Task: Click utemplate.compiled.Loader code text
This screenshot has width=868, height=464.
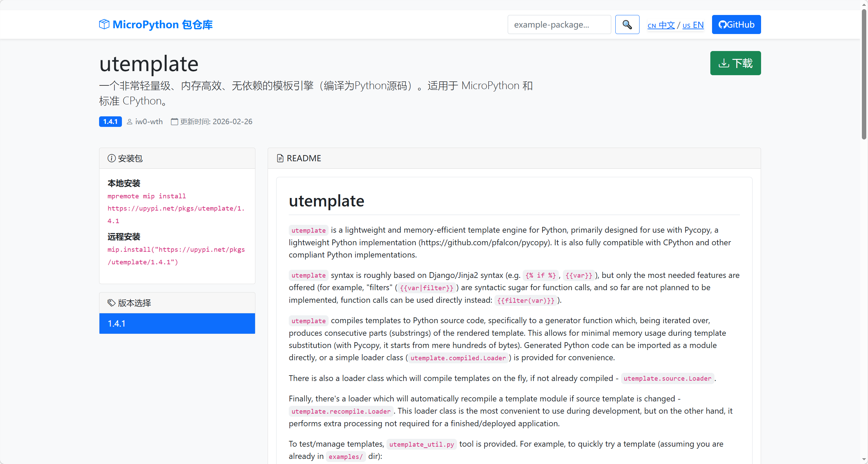Action: 458,358
